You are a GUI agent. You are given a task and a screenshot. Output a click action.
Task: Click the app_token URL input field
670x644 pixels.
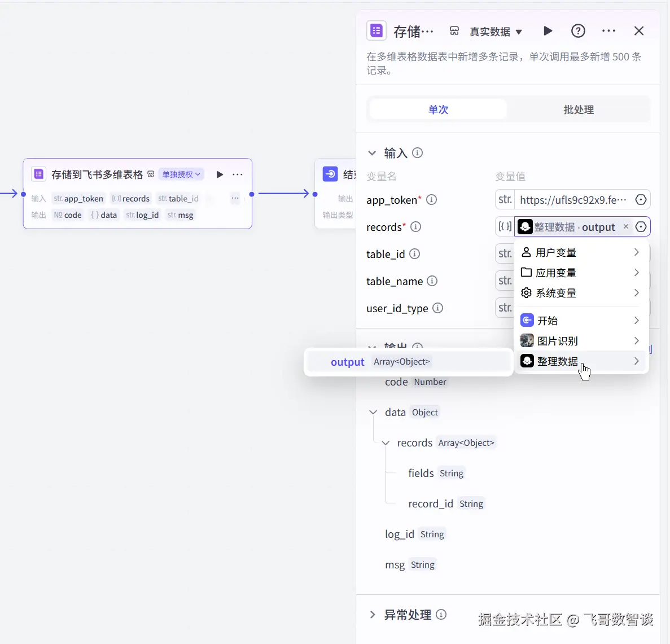[573, 200]
